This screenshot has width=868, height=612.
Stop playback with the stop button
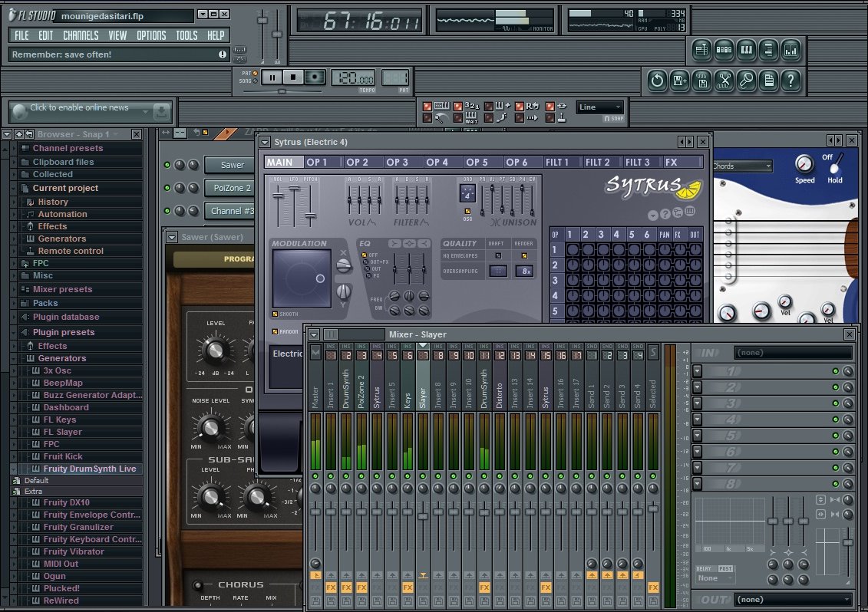[293, 77]
